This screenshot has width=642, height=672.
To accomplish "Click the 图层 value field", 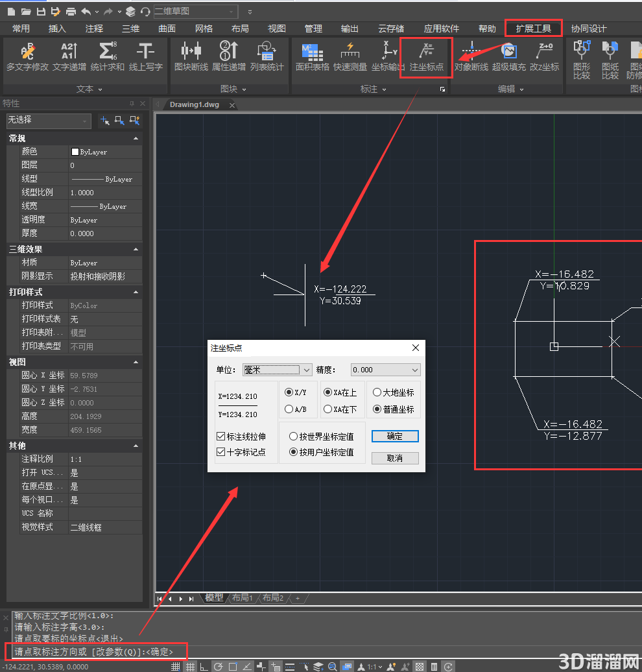I will (105, 165).
